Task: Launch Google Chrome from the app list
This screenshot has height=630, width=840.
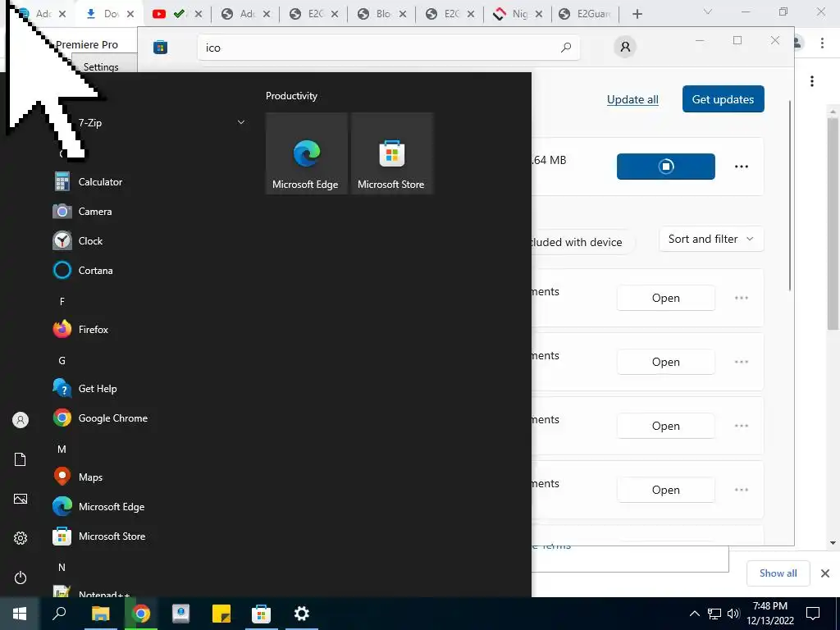Action: 112,418
